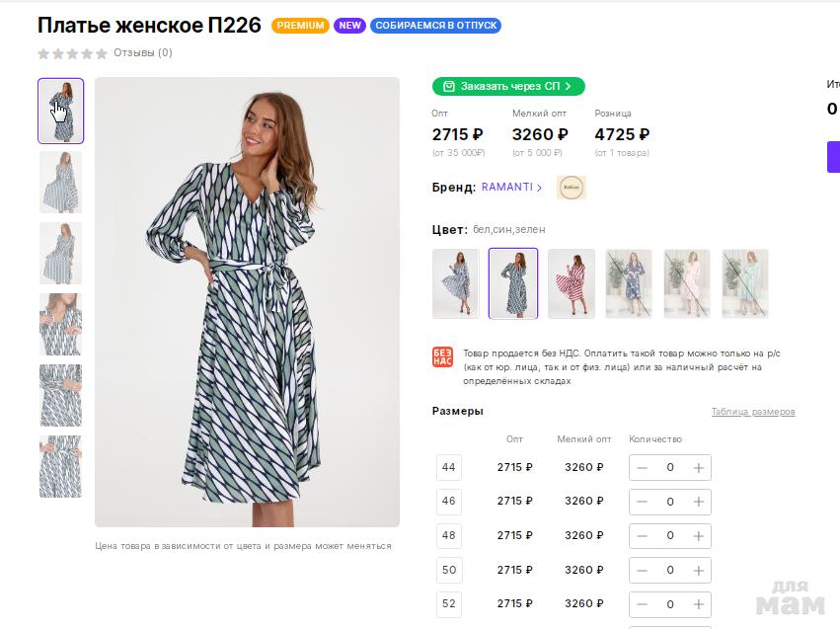Click the plus icon for size 44
The width and height of the screenshot is (840, 629).
[x=698, y=468]
